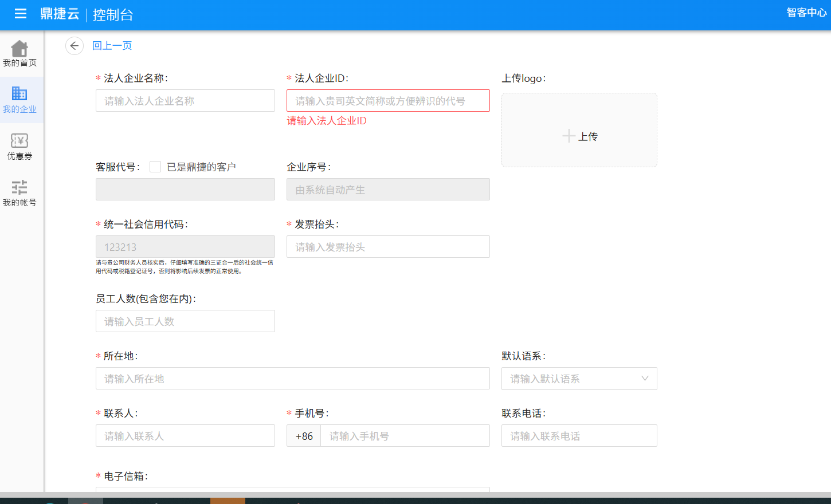Open 我的帐号 settings icon
831x504 pixels.
19,187
